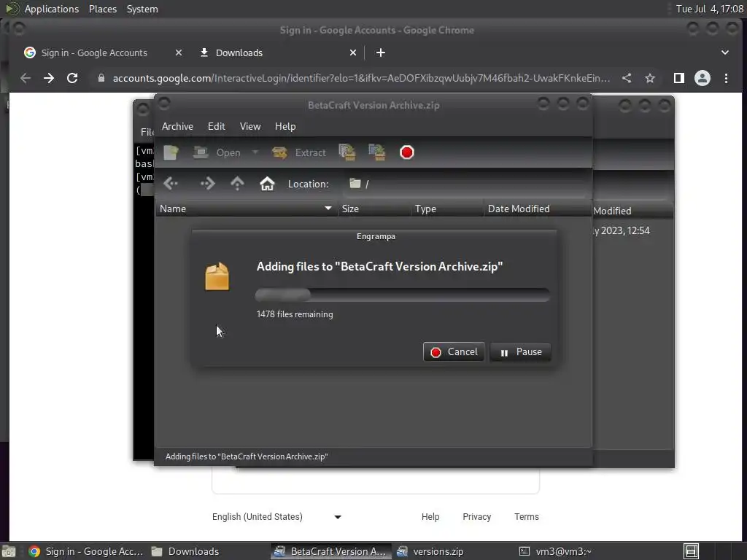Click the Open archive toolbar button

click(217, 152)
